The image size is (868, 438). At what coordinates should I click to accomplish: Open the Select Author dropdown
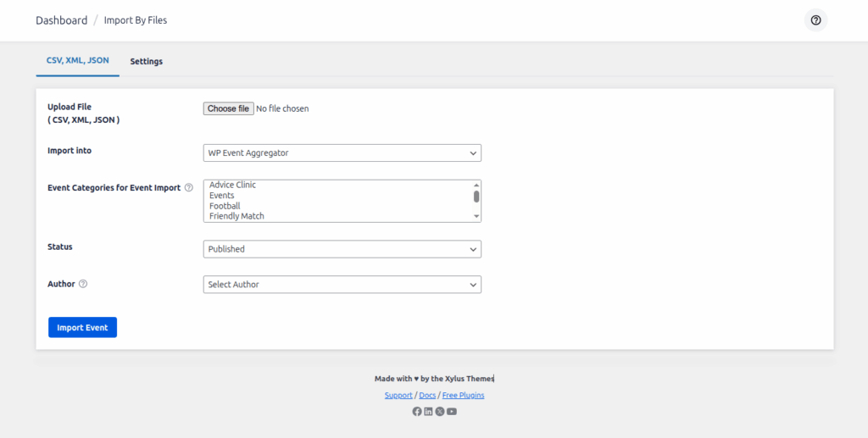(x=342, y=285)
